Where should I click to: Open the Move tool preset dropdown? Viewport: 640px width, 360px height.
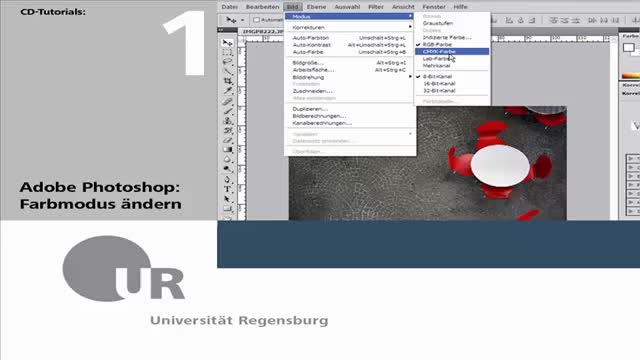pyautogui.click(x=242, y=20)
